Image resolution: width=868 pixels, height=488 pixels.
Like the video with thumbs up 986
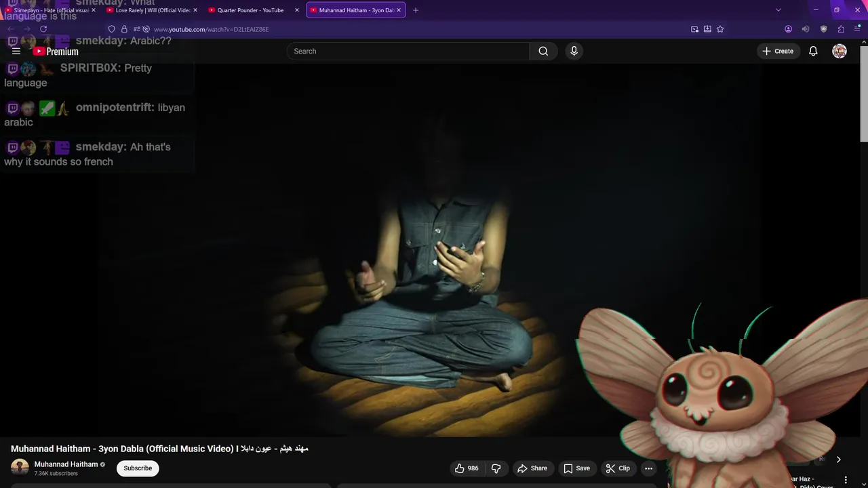467,468
